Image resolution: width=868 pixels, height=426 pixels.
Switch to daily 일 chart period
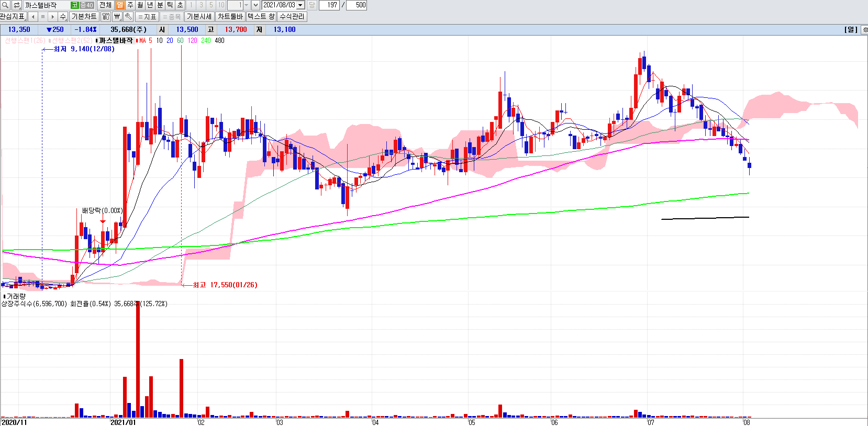120,5
